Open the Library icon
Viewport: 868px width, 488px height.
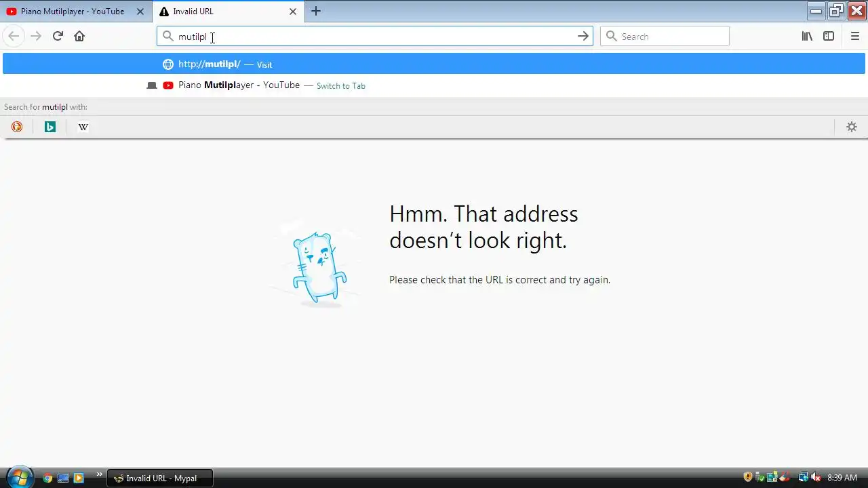pos(807,36)
